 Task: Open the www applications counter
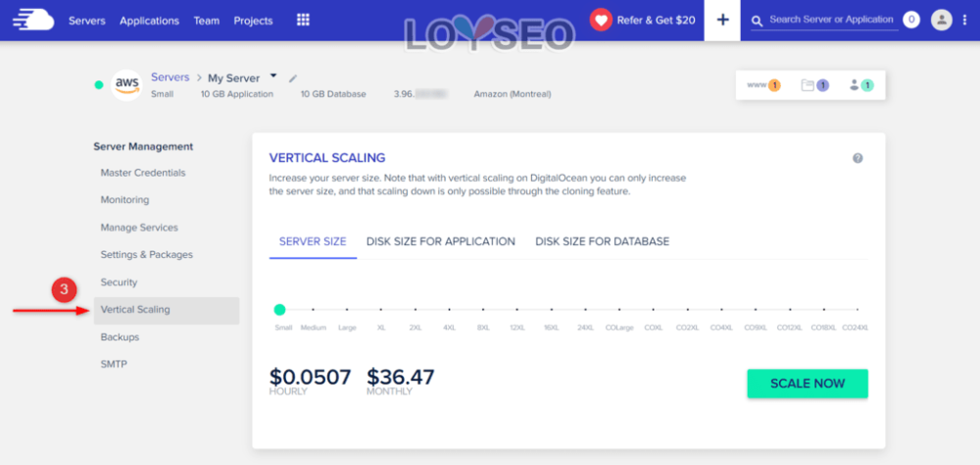pos(763,85)
